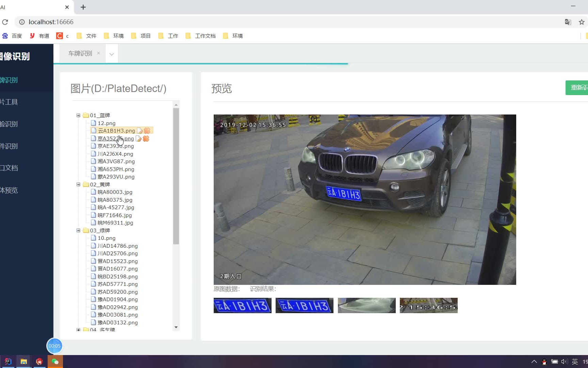This screenshot has width=588, height=368.
Task: Click the browser translate icon
Action: (568, 22)
